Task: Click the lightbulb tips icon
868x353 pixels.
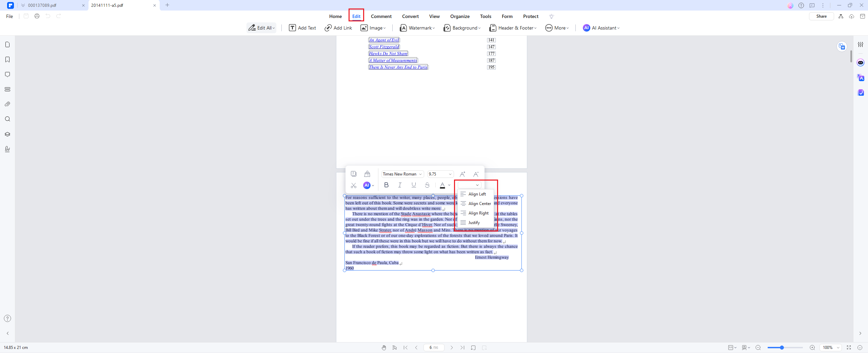Action: [x=552, y=16]
